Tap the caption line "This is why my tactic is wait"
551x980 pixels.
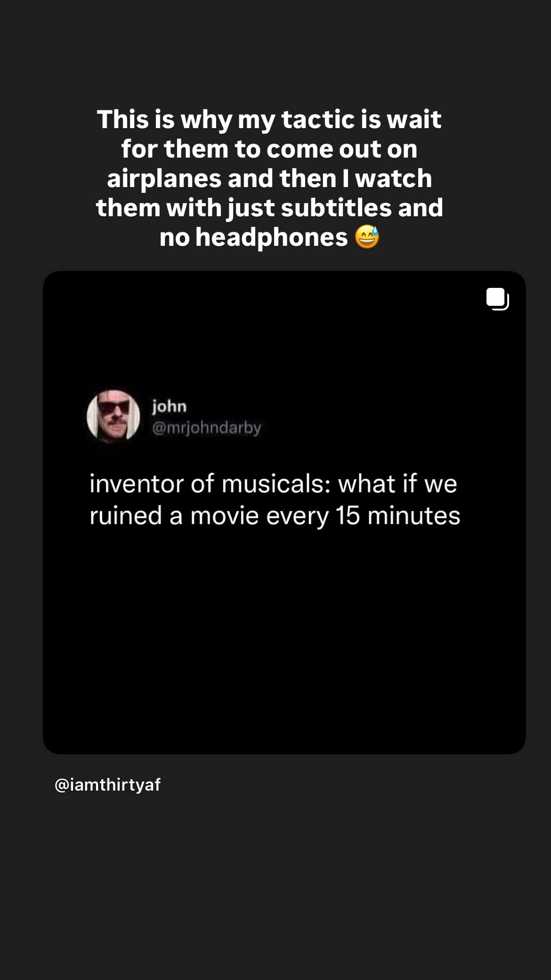[x=269, y=119]
